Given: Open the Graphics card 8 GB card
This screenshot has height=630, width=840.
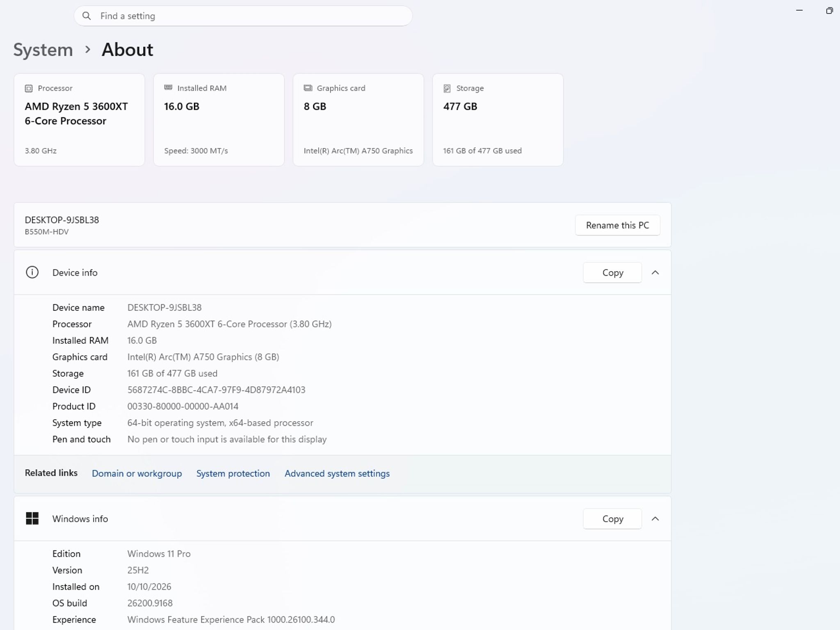Looking at the screenshot, I should (x=358, y=120).
